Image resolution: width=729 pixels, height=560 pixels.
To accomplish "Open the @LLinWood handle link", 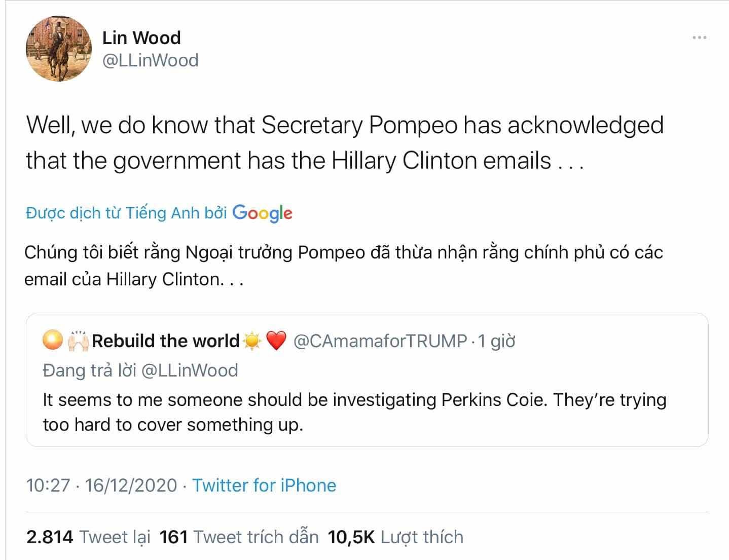I will (150, 60).
